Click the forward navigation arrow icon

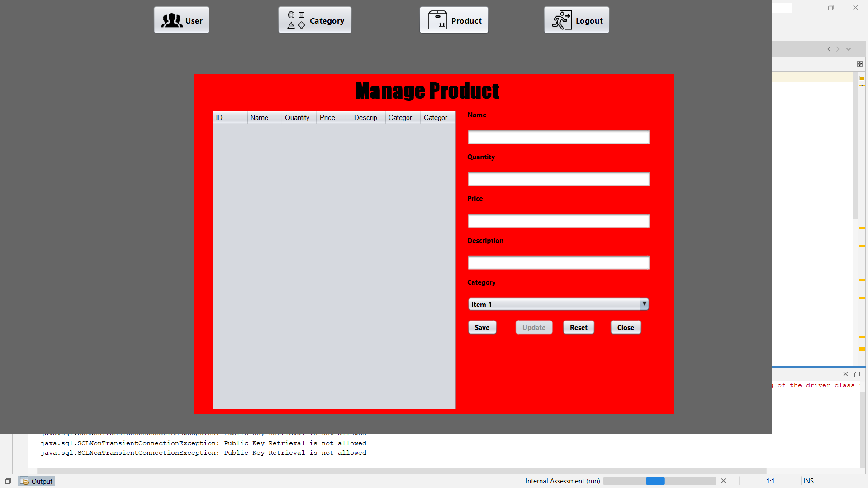click(838, 49)
